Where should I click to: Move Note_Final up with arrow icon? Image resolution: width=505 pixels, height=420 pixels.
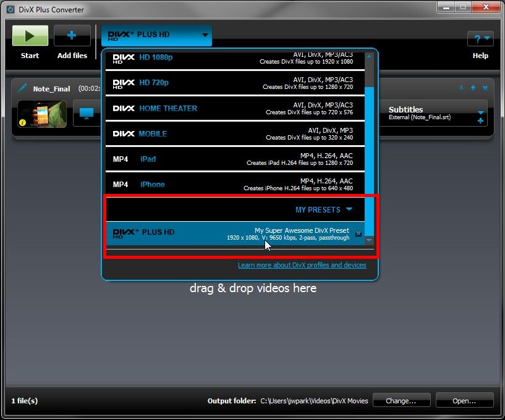point(473,88)
